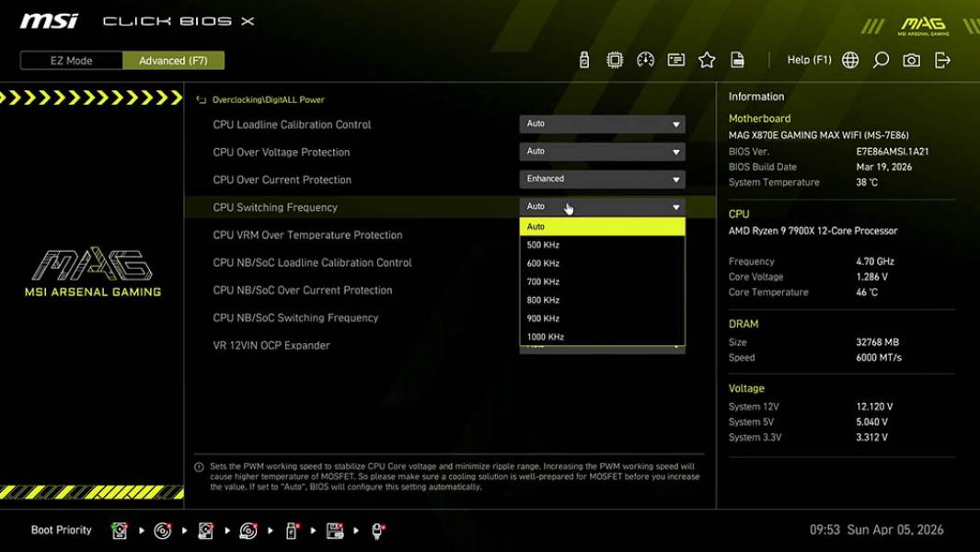The image size is (980, 552).
Task: Click the CPU chip hardware info icon
Action: [615, 59]
